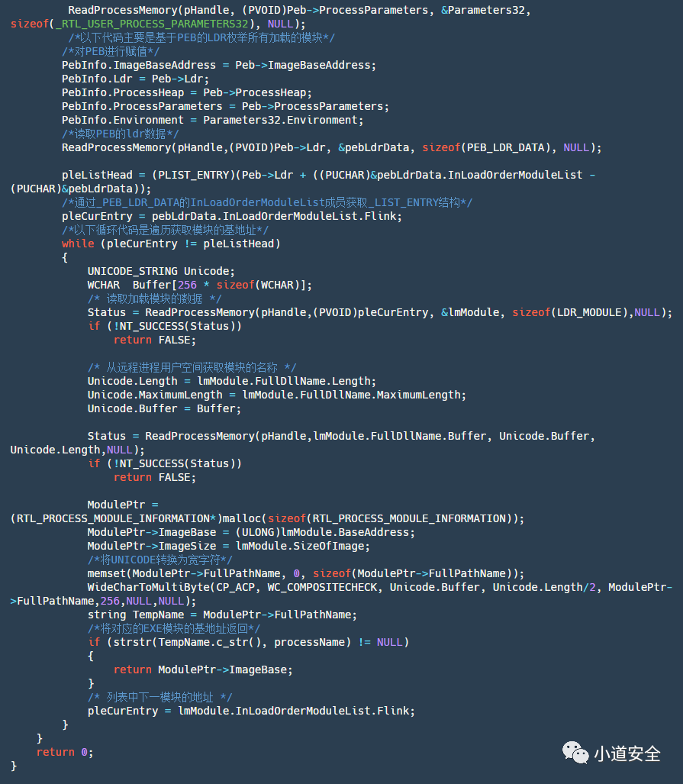Click the ReadProcessMemory line reading '&pebLdrData'

331,147
